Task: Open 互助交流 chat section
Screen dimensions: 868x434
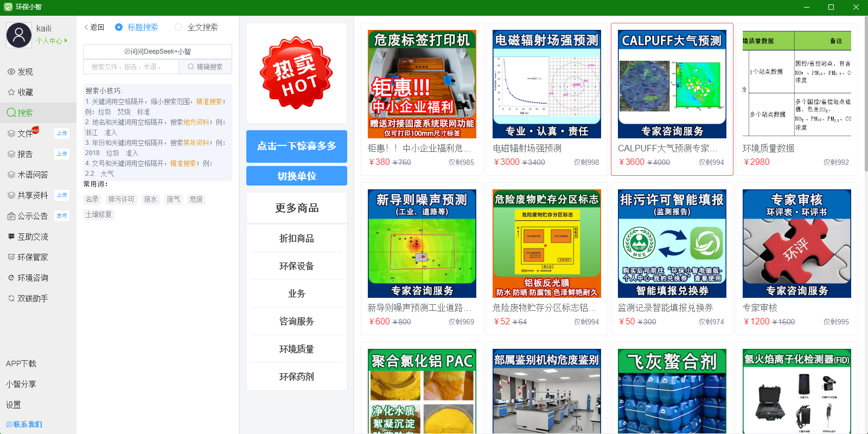Action: (28, 237)
